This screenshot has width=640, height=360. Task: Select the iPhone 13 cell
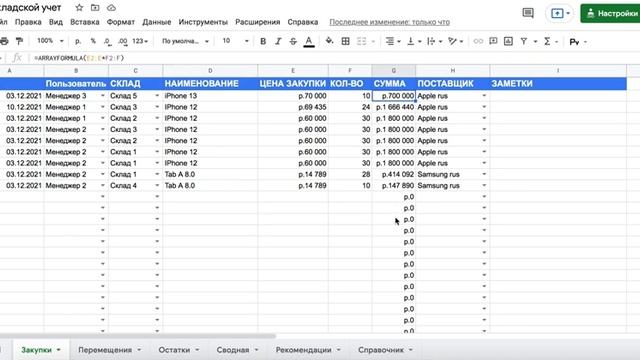(210, 96)
